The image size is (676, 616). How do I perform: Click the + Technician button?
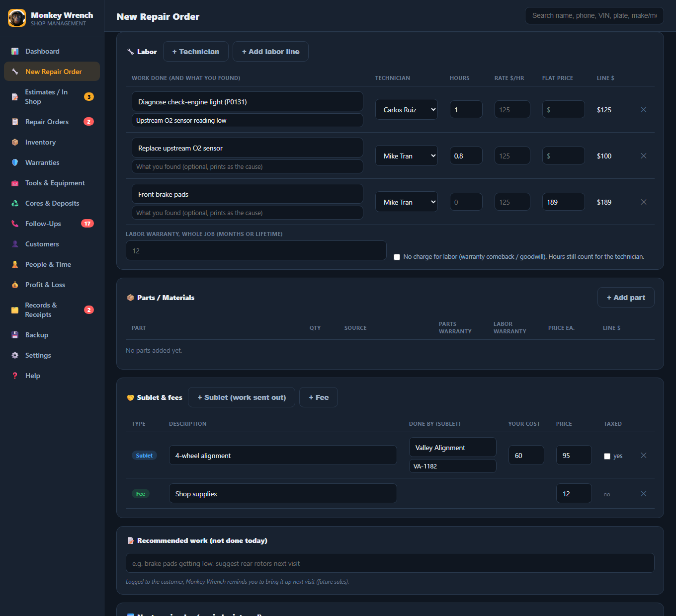[196, 52]
